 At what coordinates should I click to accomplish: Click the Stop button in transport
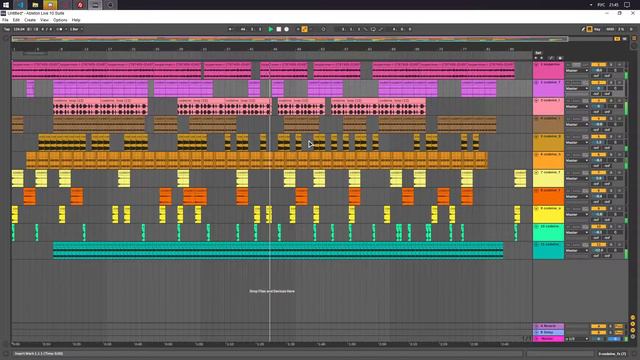(279, 29)
